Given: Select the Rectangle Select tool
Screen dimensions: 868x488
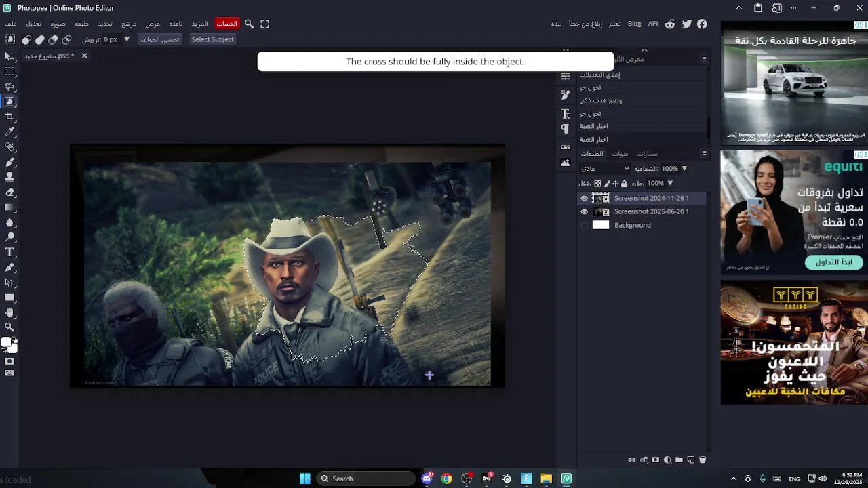Looking at the screenshot, I should pyautogui.click(x=9, y=72).
